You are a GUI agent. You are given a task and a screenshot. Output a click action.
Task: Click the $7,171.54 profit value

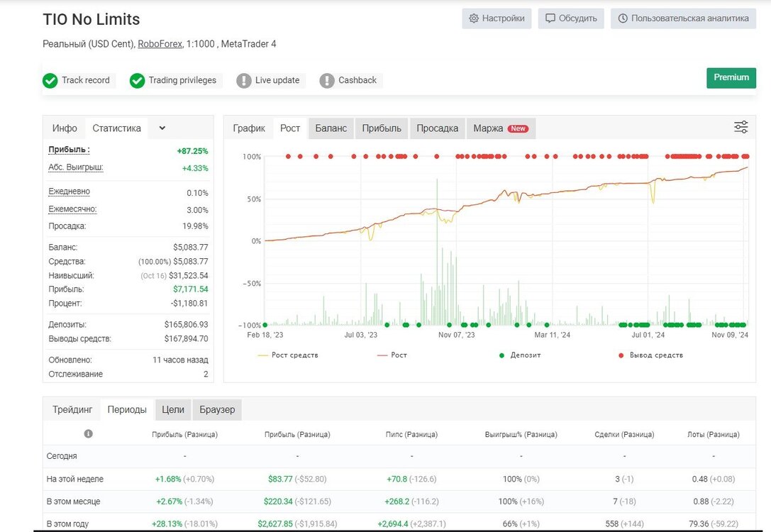pos(190,289)
